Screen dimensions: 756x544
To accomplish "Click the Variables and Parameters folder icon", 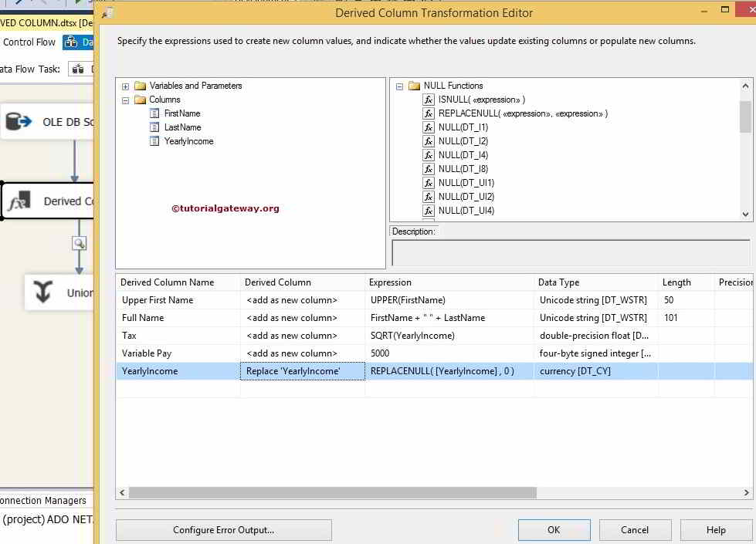I will pyautogui.click(x=141, y=86).
